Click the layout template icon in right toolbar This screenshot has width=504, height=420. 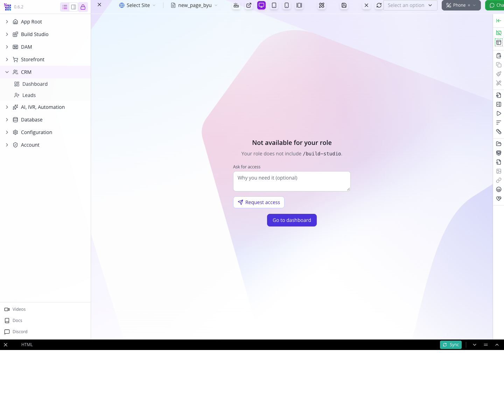pyautogui.click(x=499, y=42)
